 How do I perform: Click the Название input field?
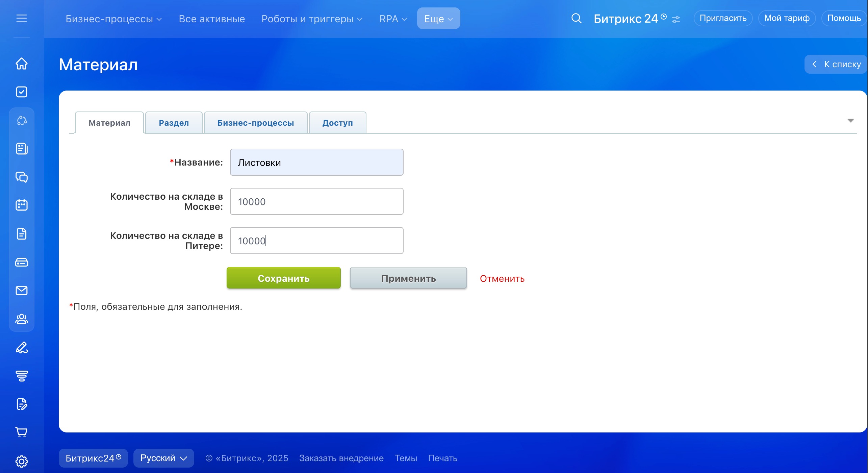pos(317,162)
